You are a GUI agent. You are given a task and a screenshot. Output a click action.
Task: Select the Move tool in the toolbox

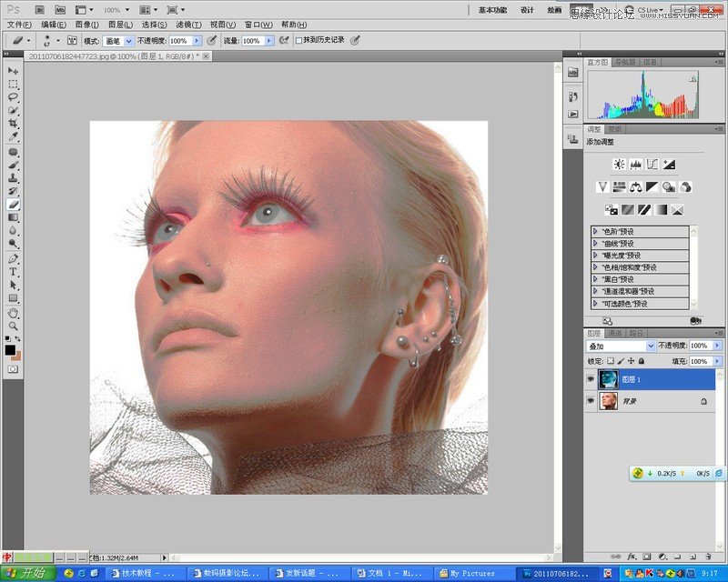[13, 71]
